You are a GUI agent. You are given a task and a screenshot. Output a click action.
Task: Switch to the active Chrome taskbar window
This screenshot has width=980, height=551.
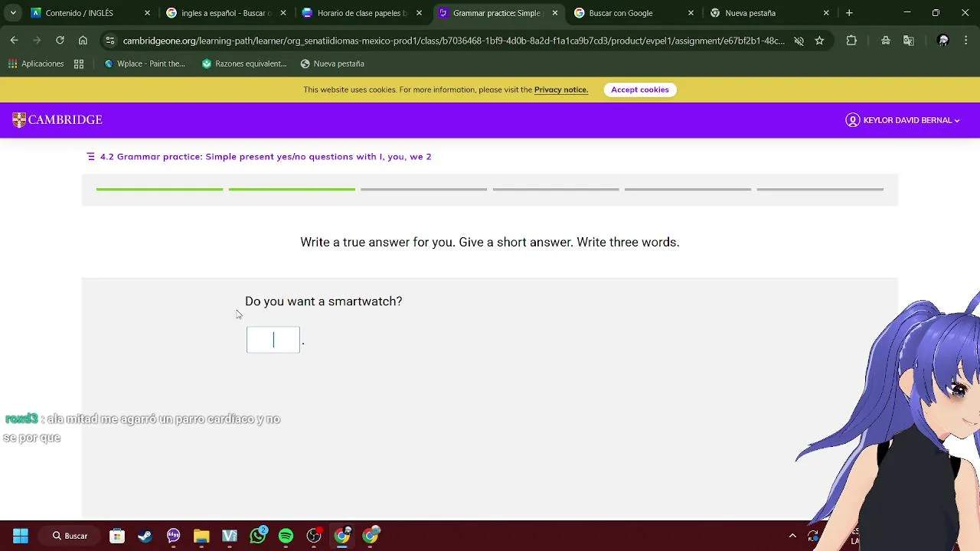(342, 536)
